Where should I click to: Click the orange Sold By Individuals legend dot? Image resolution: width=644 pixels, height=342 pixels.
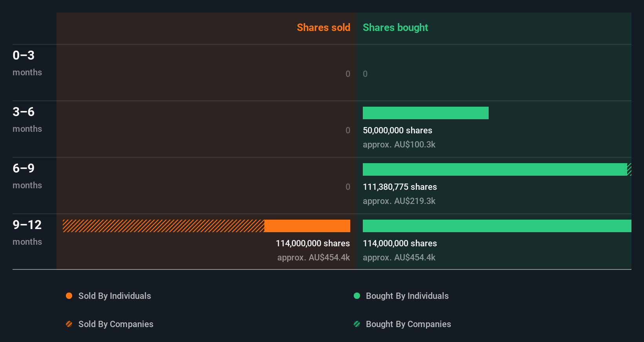[69, 296]
